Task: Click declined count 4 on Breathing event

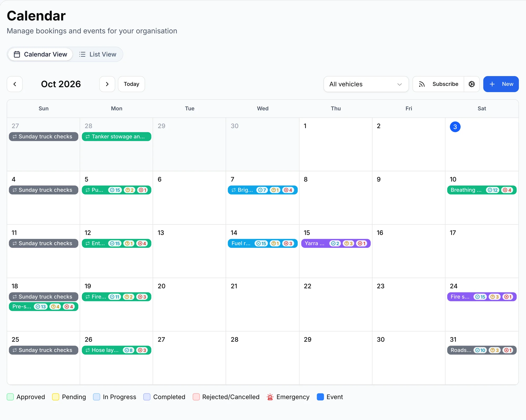Action: 507,190
